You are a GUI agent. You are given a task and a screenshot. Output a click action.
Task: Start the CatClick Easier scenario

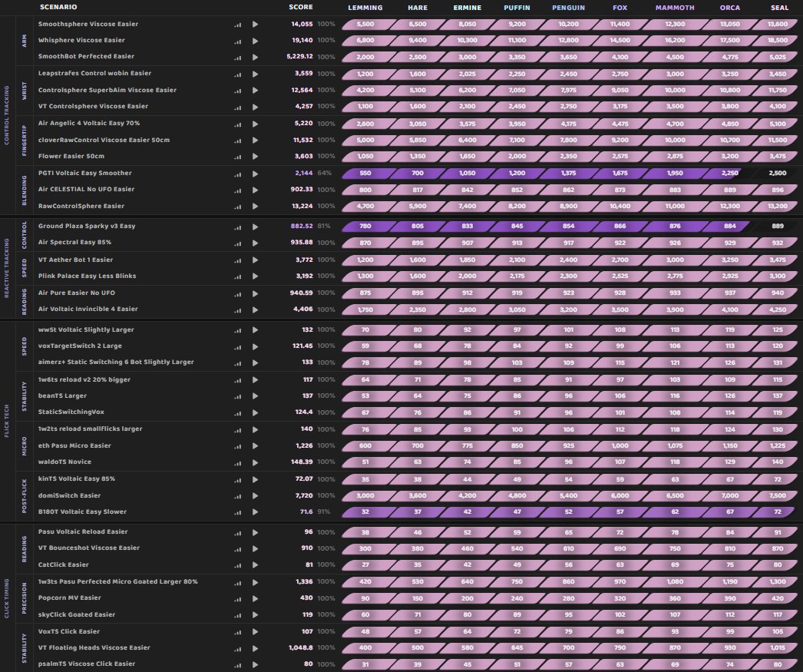pos(255,565)
